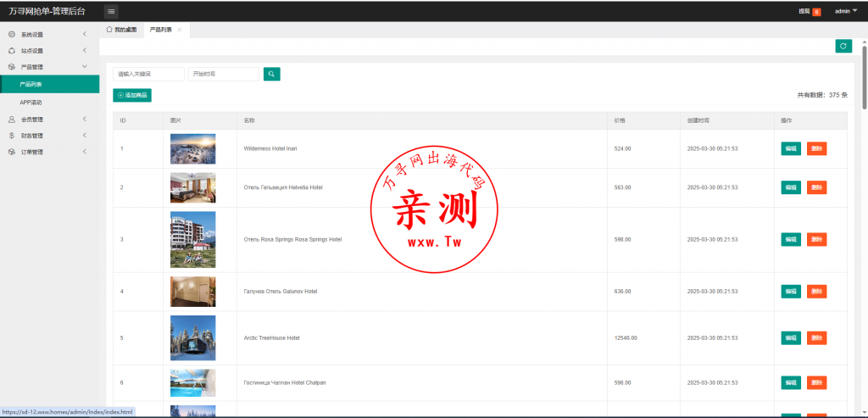Click the Rosa Springs Hotel thumbnail
The width and height of the screenshot is (868, 418).
point(193,240)
